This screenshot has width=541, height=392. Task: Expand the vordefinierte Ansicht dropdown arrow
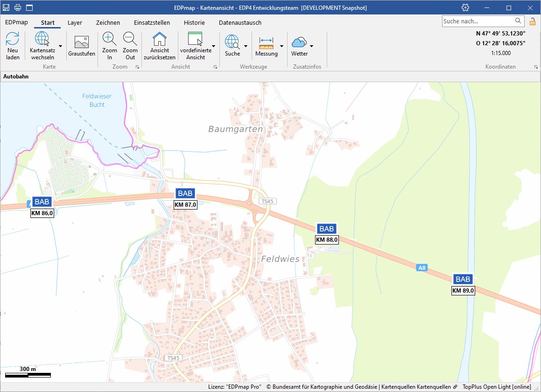pos(213,46)
